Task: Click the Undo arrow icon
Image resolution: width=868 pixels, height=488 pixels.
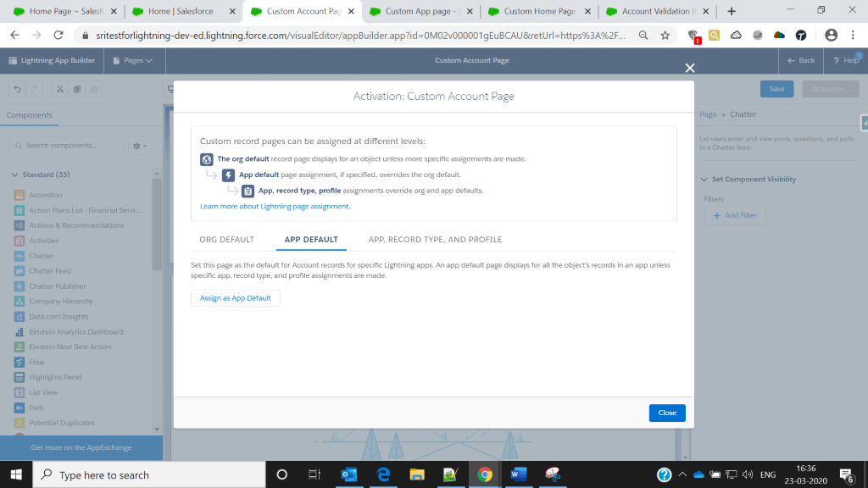Action: coord(17,89)
